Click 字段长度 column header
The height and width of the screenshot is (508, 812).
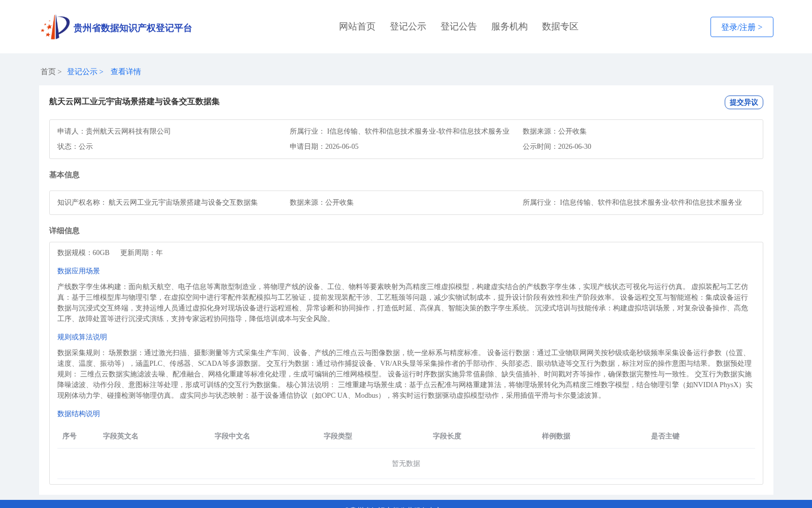click(447, 436)
